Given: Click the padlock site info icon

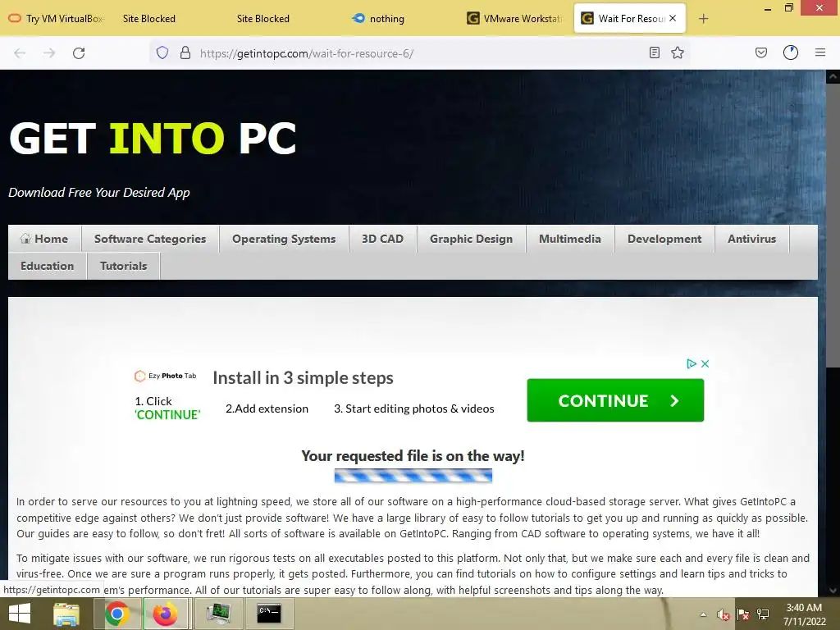Looking at the screenshot, I should point(185,52).
